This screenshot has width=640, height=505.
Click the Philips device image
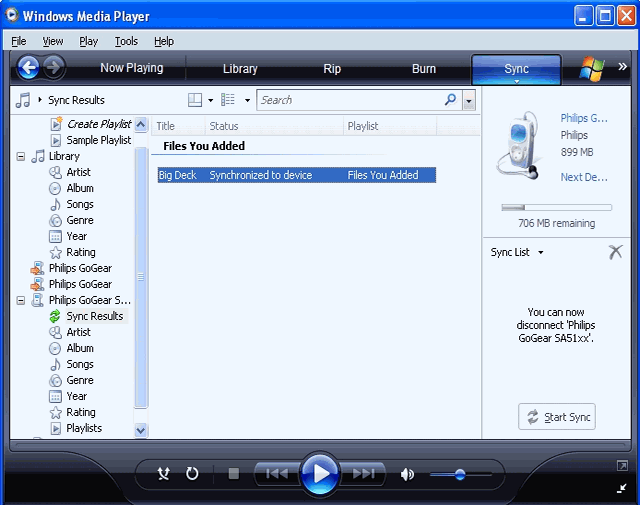519,146
